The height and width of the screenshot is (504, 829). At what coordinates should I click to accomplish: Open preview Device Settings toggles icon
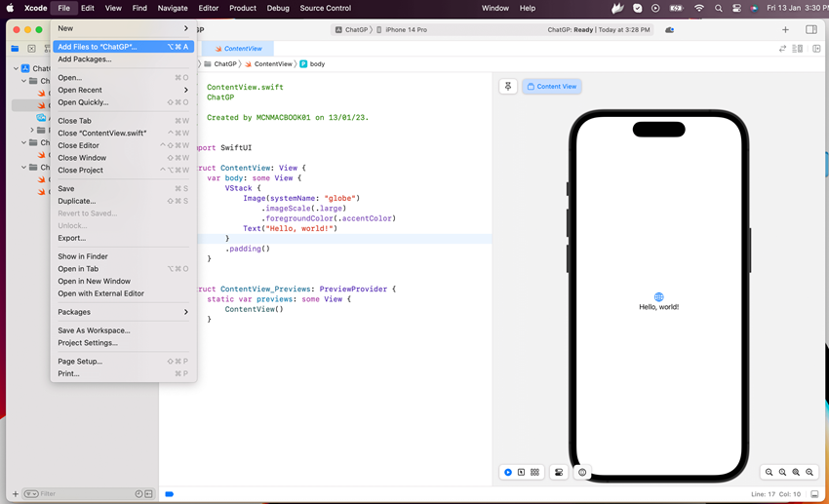(559, 472)
